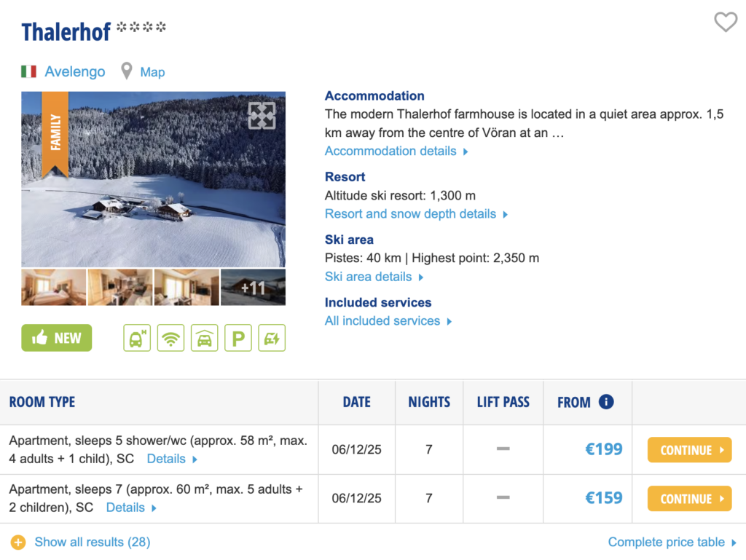Expand Details for the sleeps 5 apartment
The width and height of the screenshot is (746, 560).
point(172,459)
